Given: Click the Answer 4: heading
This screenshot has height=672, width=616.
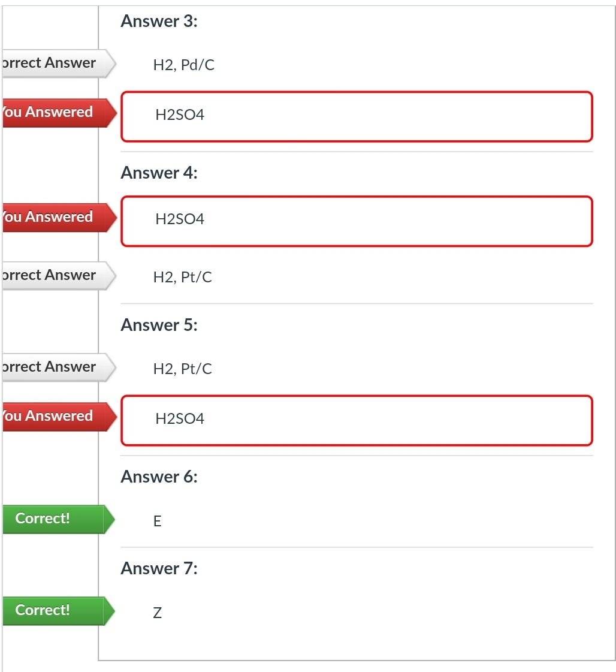Looking at the screenshot, I should point(159,173).
